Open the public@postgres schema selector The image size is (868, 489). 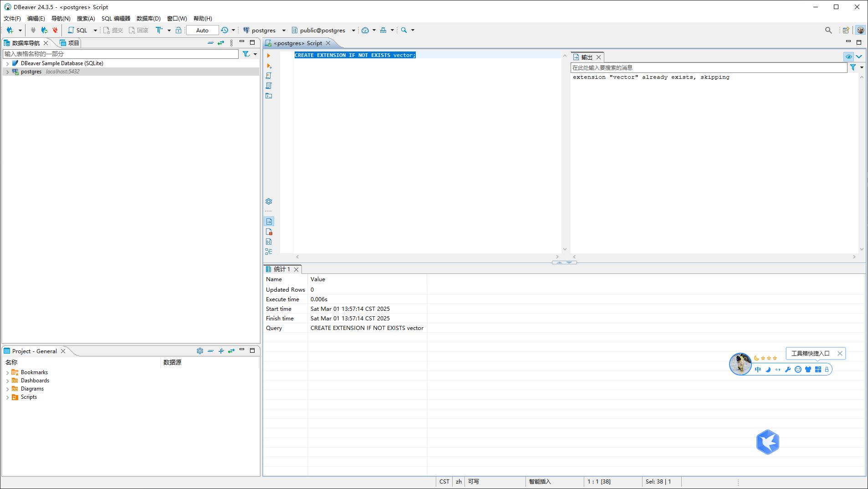click(x=323, y=30)
